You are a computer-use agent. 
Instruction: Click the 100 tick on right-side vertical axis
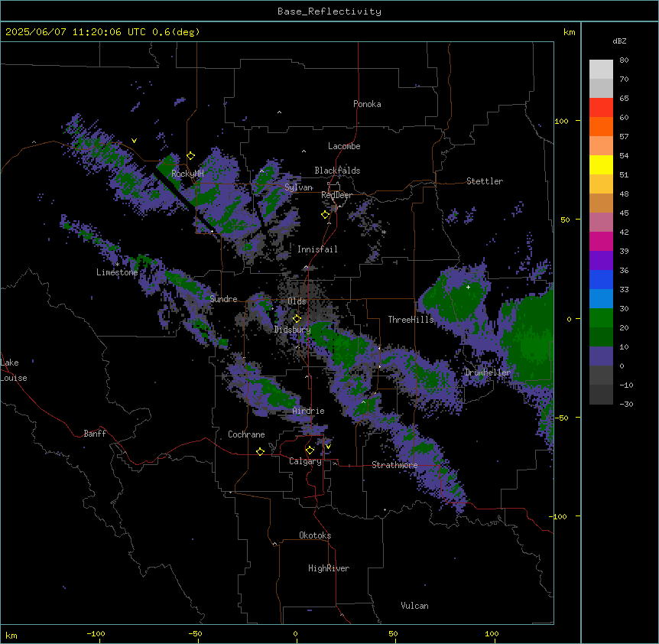tap(561, 121)
